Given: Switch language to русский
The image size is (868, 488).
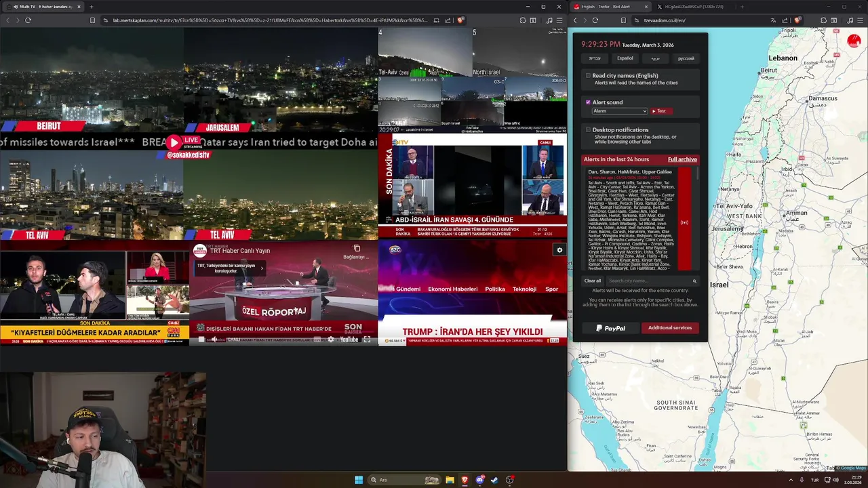Looking at the screenshot, I should click(x=686, y=58).
